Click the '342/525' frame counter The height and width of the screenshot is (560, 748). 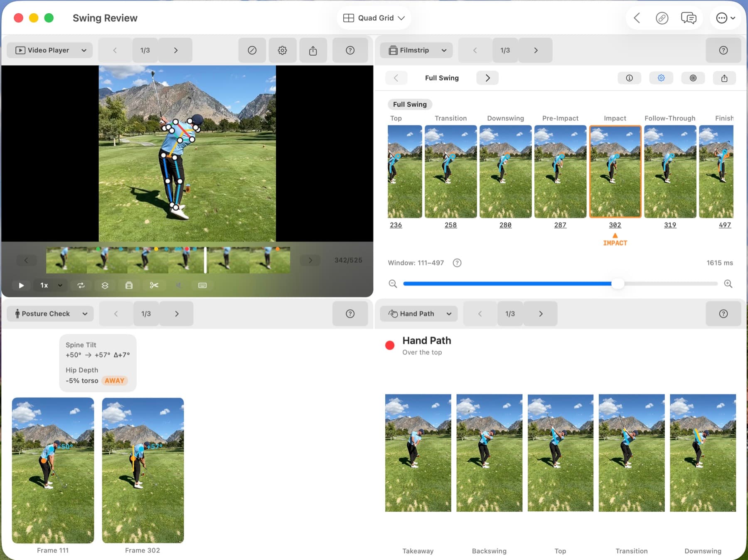coord(348,260)
